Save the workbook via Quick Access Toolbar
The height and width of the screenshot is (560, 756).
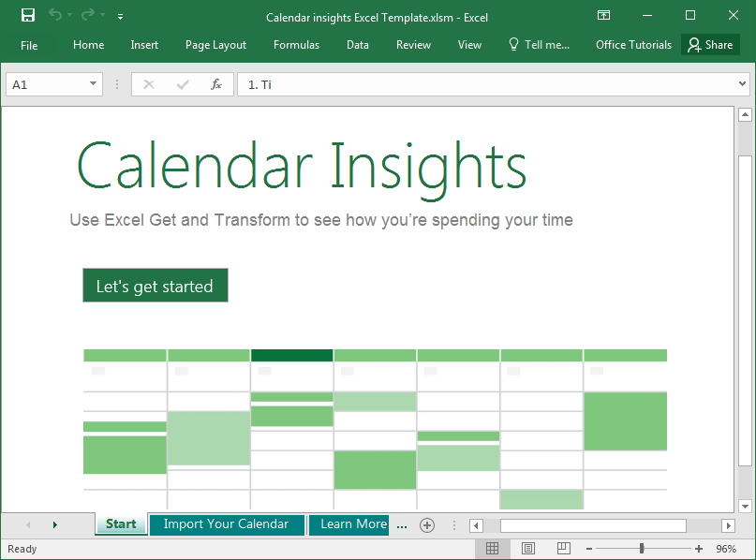click(27, 15)
